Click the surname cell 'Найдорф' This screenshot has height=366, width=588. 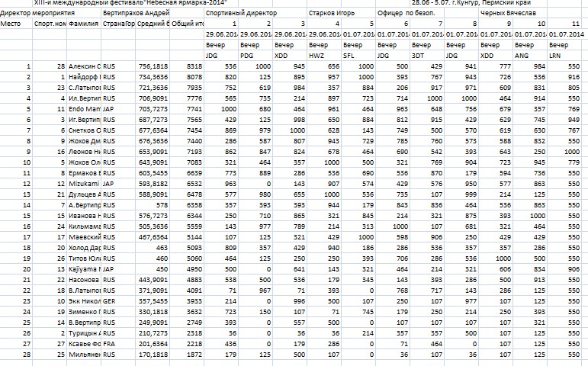[84, 77]
